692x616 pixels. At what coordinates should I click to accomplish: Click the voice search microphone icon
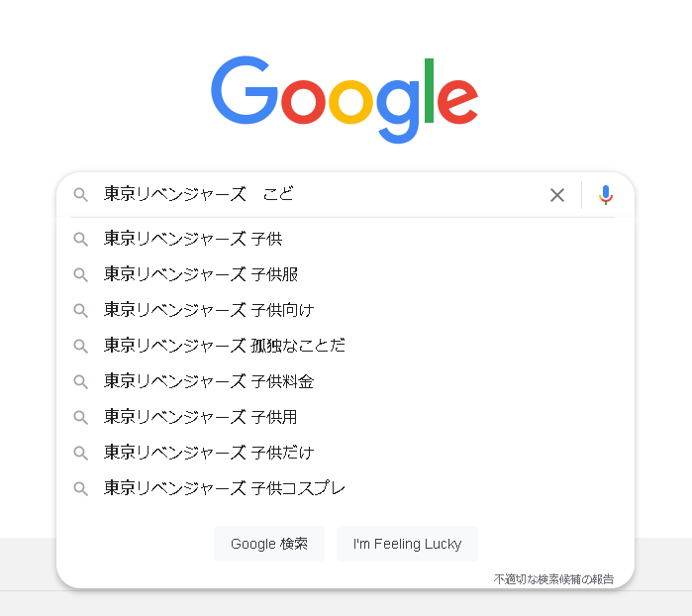(x=606, y=195)
